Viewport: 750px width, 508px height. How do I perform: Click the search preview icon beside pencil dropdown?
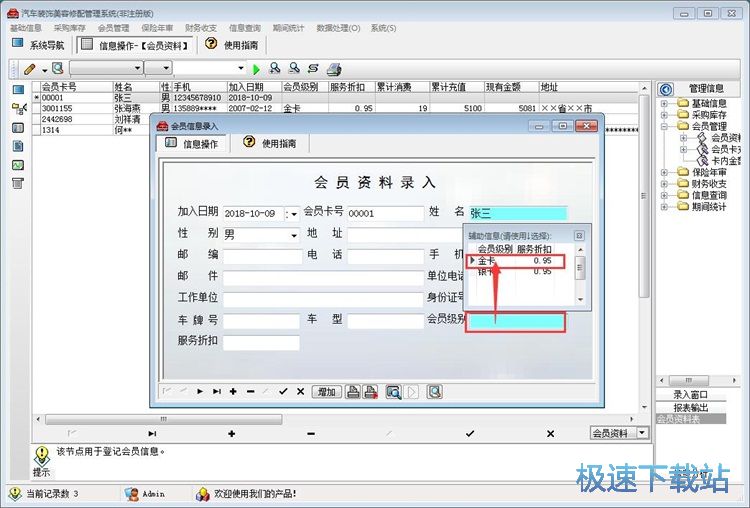[x=58, y=68]
